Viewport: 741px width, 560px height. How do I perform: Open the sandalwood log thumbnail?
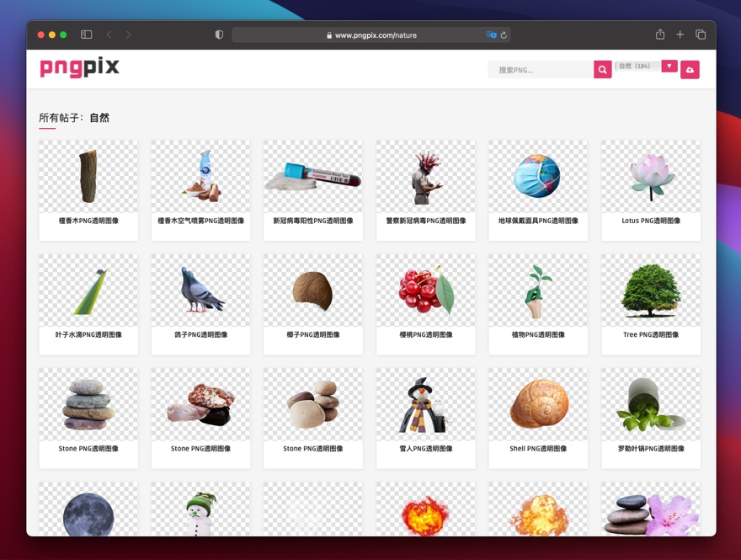coord(88,176)
